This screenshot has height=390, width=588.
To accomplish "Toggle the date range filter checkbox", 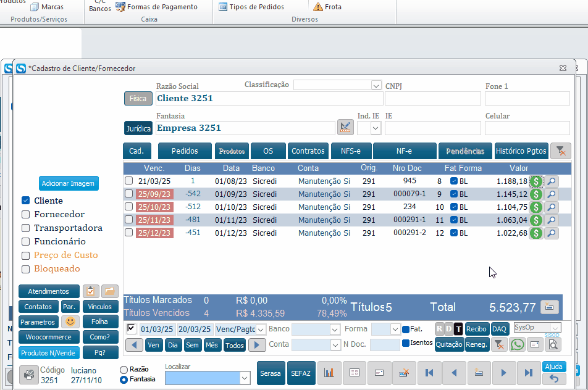I will click(x=131, y=328).
